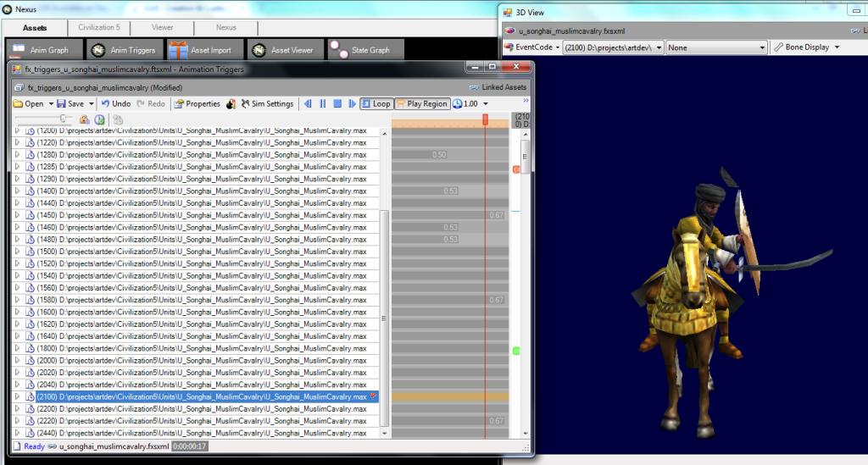Click the Nexus application icon in title bar
The height and width of the screenshot is (465, 868).
click(x=7, y=9)
